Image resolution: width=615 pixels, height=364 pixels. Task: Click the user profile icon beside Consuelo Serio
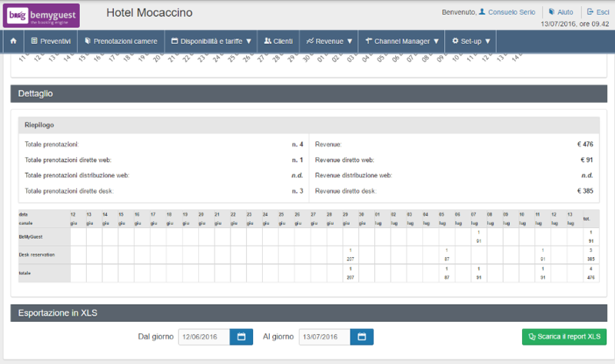pyautogui.click(x=482, y=12)
